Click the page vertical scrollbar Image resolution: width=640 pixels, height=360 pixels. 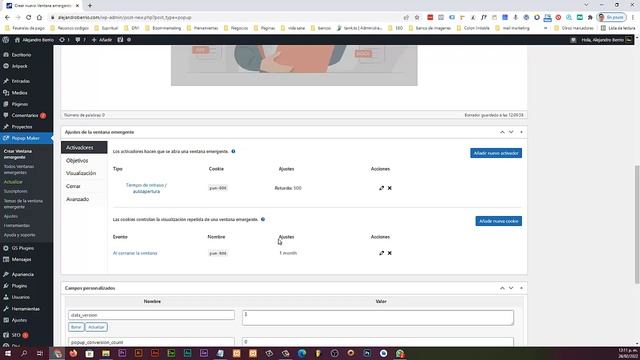[x=637, y=224]
